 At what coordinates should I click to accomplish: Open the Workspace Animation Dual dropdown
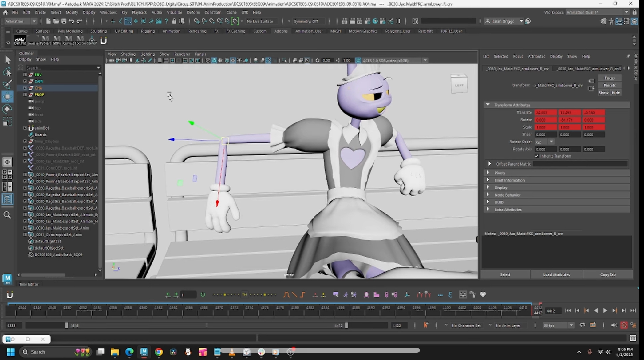(x=598, y=12)
